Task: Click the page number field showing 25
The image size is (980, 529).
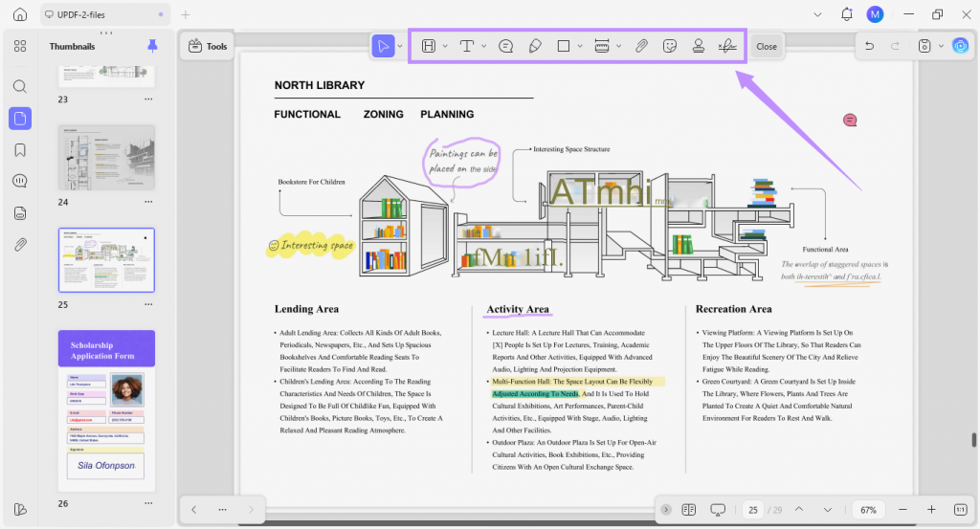Action: [753, 510]
